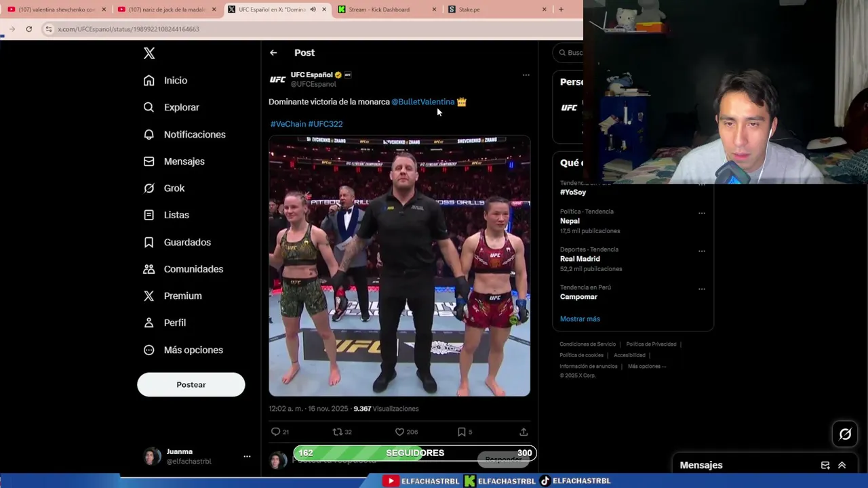Click the Guardados bookmark icon
The height and width of the screenshot is (488, 868).
click(149, 242)
